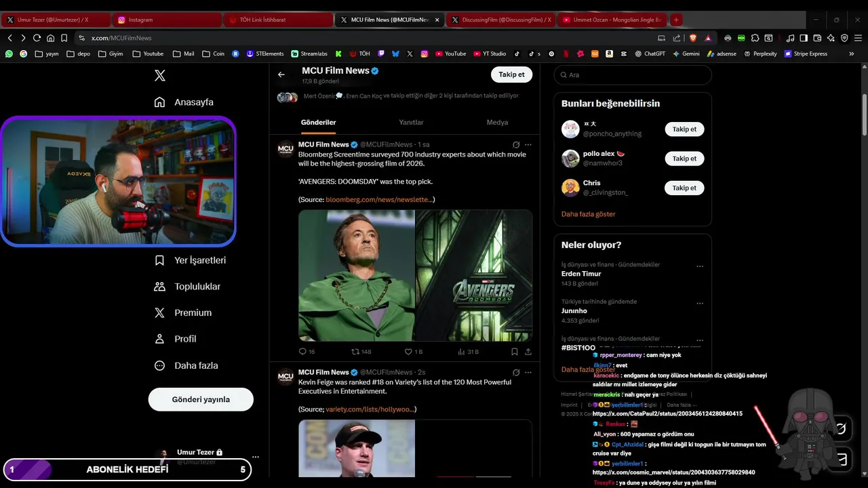Open the Streamlabs bookmark
This screenshot has width=868, height=488.
[309, 54]
